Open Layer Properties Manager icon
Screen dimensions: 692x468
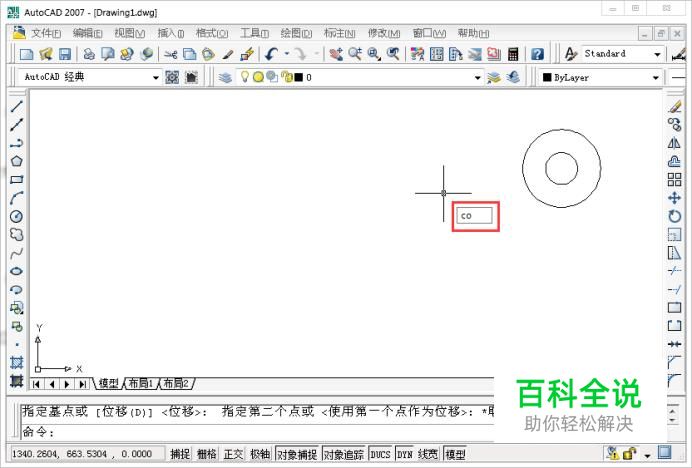[x=225, y=78]
